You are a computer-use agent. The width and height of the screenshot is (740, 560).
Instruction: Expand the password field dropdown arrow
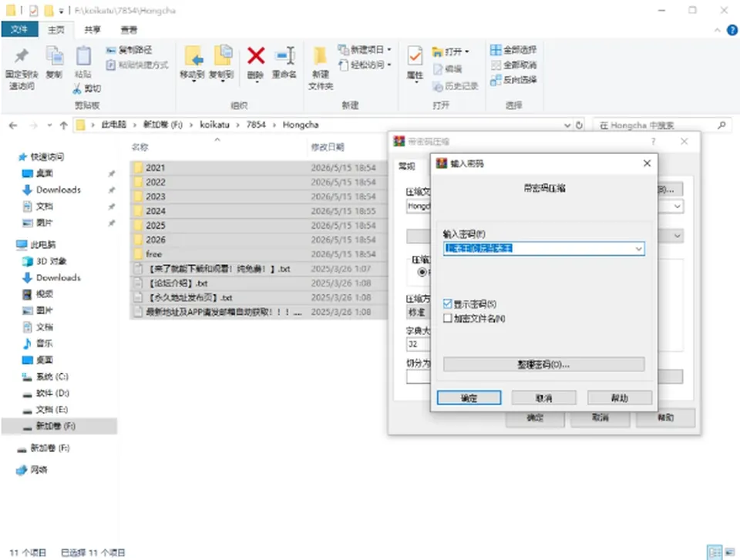click(638, 249)
